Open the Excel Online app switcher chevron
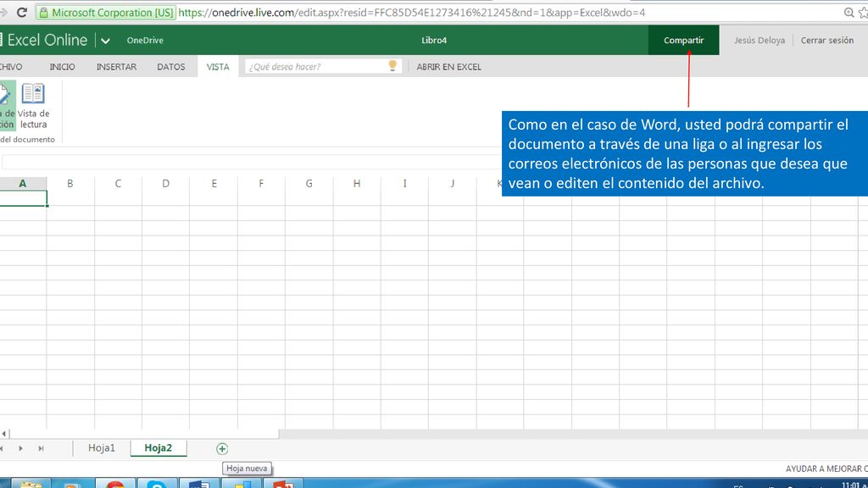Screen dimensions: 868x488 pyautogui.click(x=105, y=41)
